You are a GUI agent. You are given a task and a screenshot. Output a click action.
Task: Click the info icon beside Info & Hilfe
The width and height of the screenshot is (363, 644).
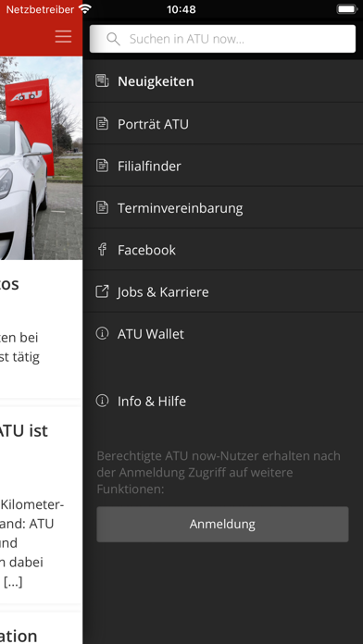pyautogui.click(x=102, y=401)
